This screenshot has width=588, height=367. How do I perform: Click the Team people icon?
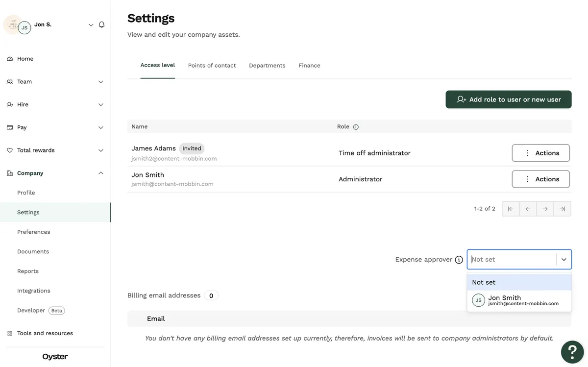pyautogui.click(x=10, y=82)
